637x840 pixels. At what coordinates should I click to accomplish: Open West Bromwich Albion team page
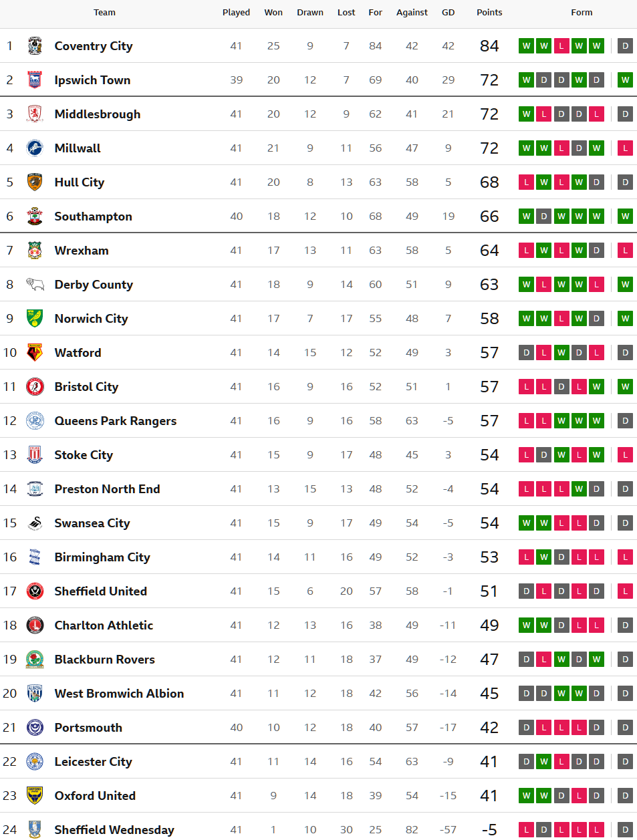tap(119, 694)
